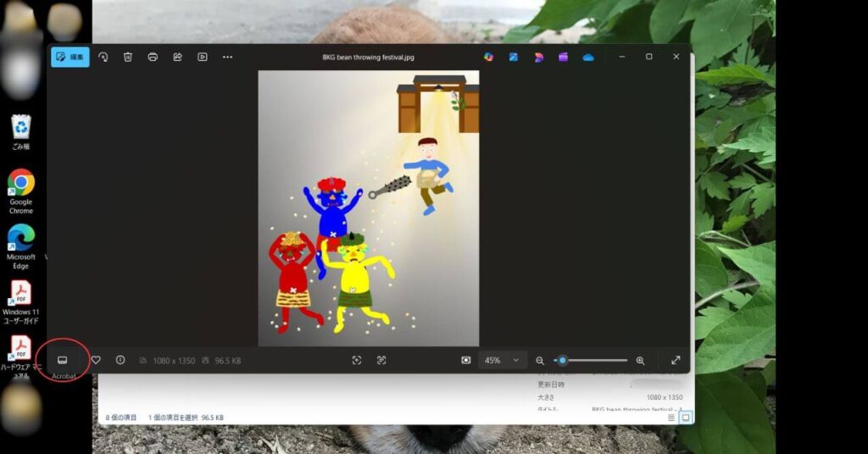
Task: Share the photo using the share icon
Action: click(x=177, y=57)
